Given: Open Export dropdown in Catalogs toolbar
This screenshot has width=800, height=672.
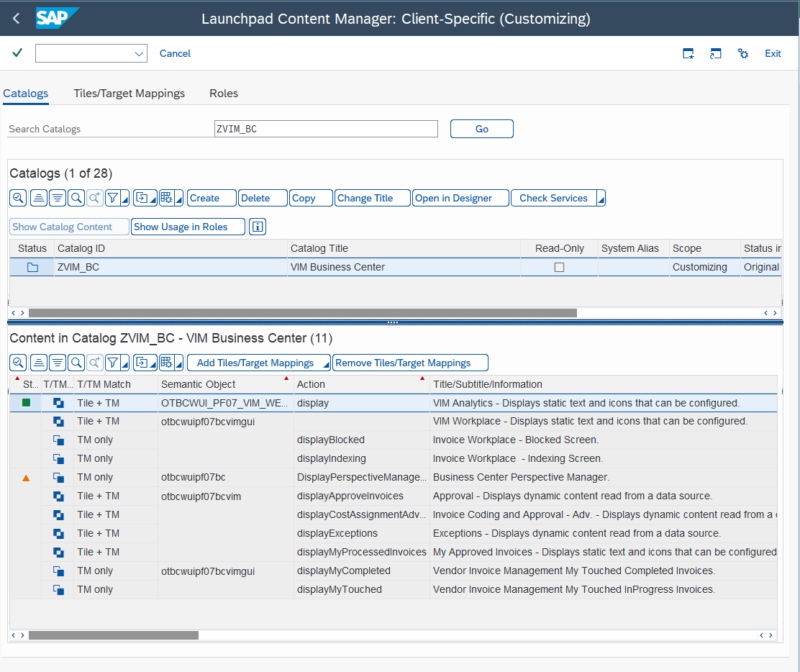Looking at the screenshot, I should pyautogui.click(x=145, y=198).
